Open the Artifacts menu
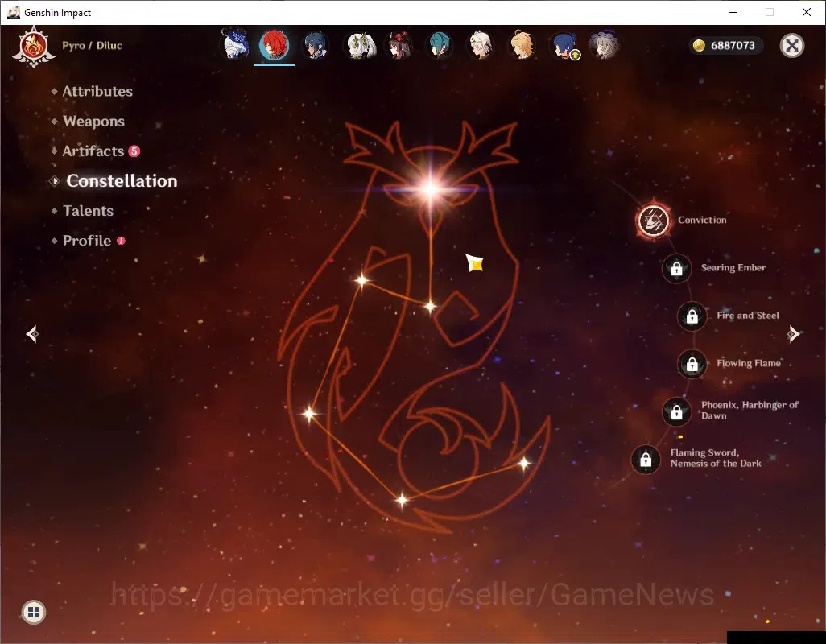Image resolution: width=826 pixels, height=644 pixels. 93,151
